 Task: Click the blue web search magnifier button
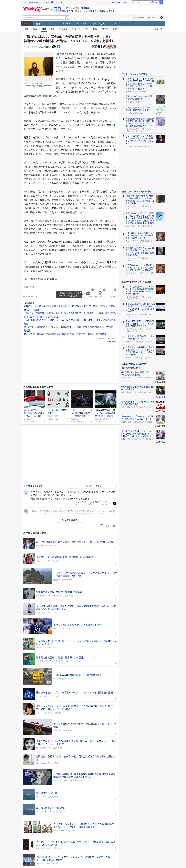point(161,2)
